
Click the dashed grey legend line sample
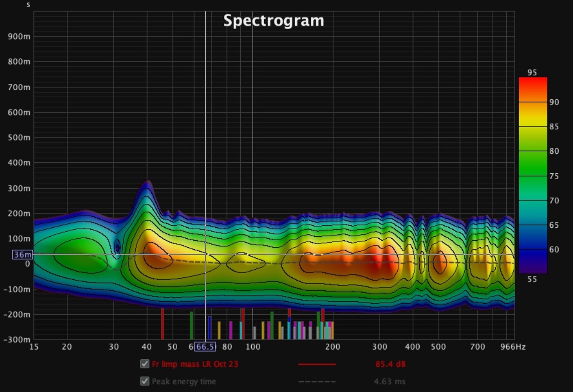[x=317, y=381]
